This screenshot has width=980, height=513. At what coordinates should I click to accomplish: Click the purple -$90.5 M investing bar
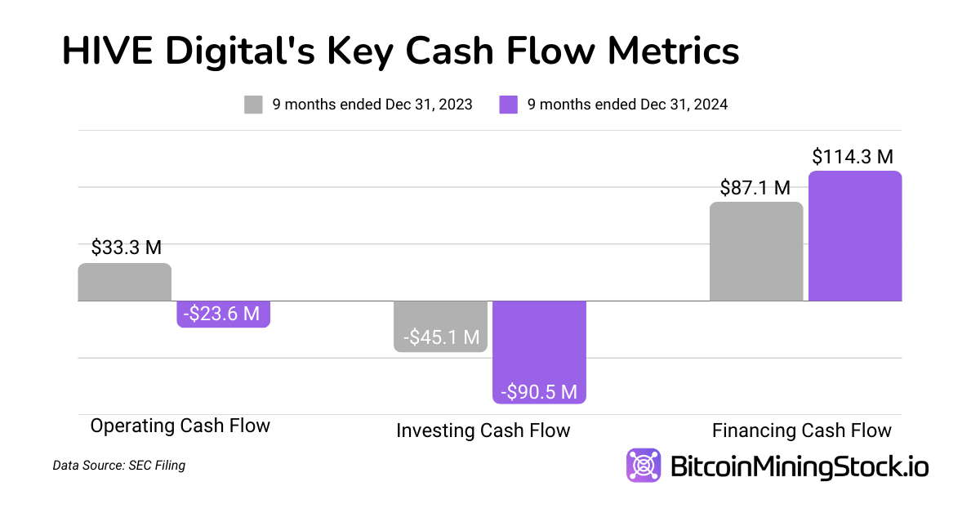point(539,351)
